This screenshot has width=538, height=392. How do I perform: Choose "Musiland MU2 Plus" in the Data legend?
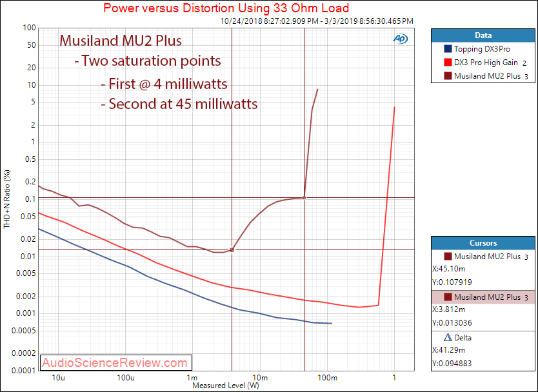pos(487,76)
